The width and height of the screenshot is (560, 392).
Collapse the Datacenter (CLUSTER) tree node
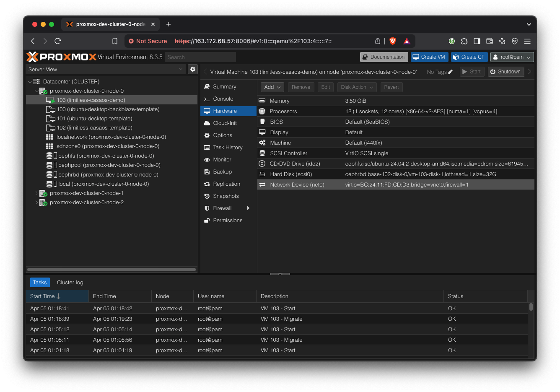pos(30,82)
